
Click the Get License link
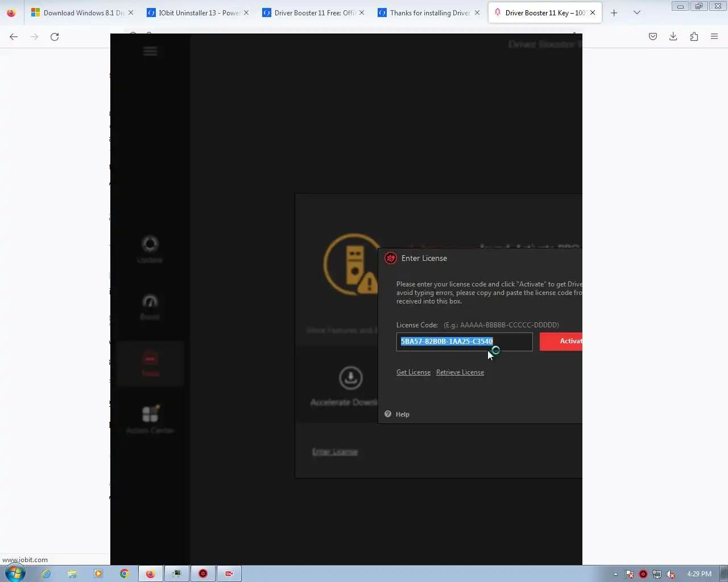(x=413, y=372)
